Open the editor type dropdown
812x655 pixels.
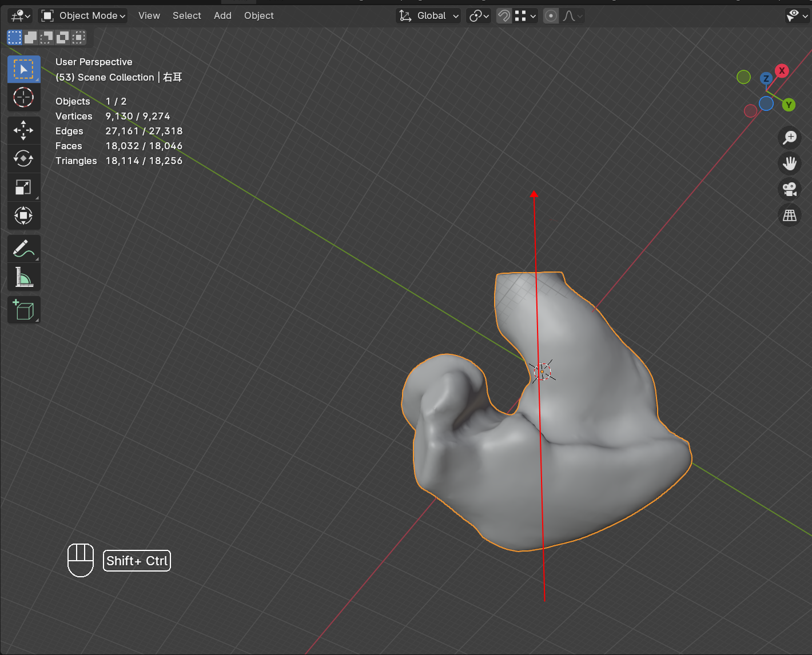coord(21,16)
